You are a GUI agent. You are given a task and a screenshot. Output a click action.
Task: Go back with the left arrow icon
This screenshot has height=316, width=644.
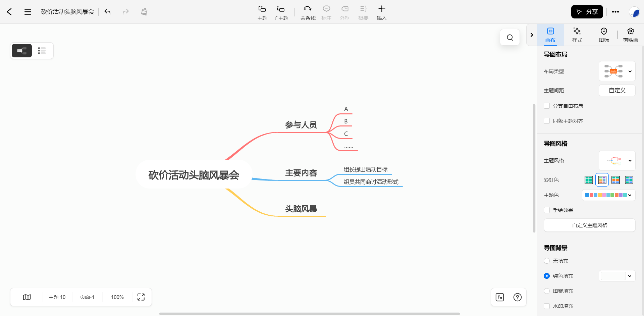(9, 12)
